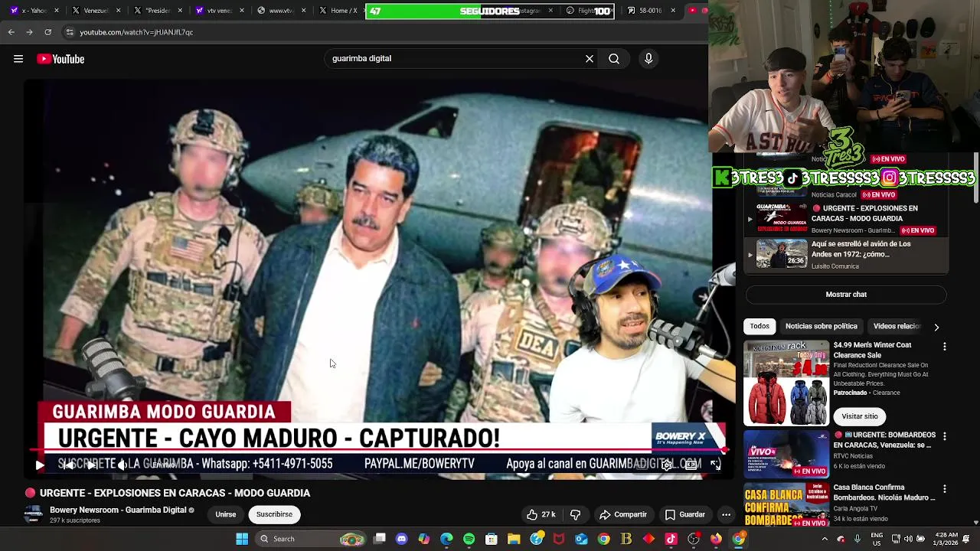
Task: Select the Videos relacionados chip
Action: pos(897,326)
